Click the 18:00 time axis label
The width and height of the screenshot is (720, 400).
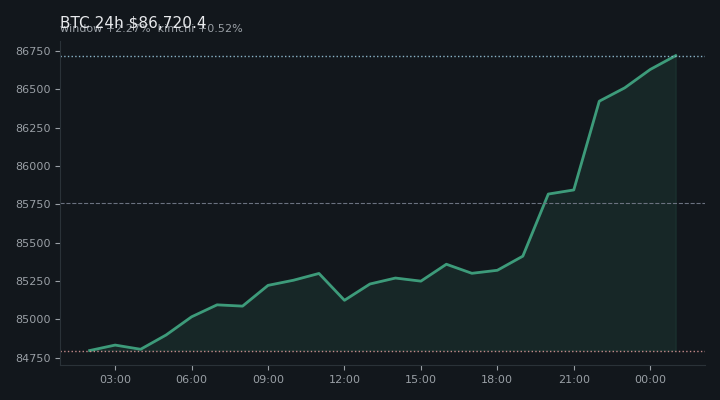click(x=497, y=379)
